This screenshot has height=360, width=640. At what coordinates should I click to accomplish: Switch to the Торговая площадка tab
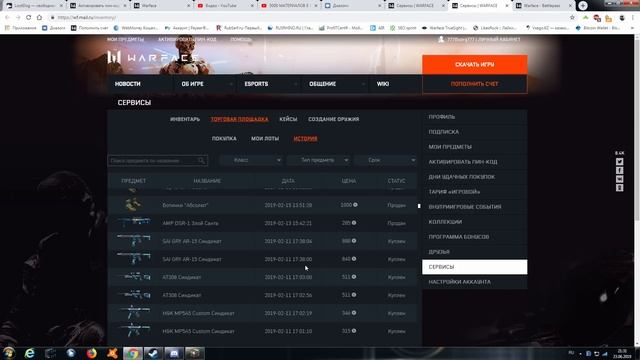click(240, 119)
